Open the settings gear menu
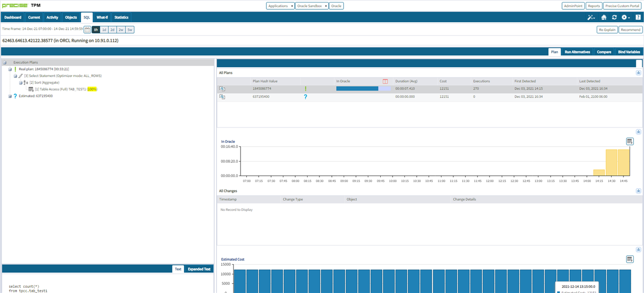The image size is (644, 293). click(625, 17)
